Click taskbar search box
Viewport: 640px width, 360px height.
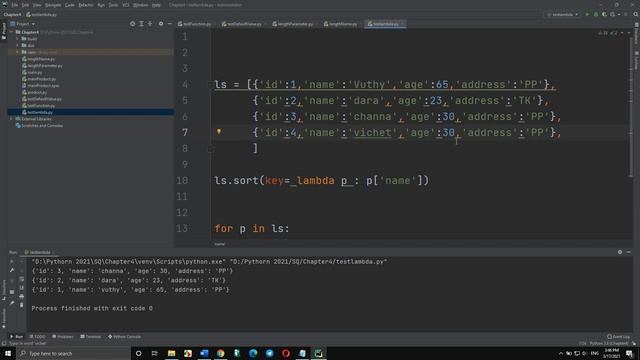tap(73, 353)
